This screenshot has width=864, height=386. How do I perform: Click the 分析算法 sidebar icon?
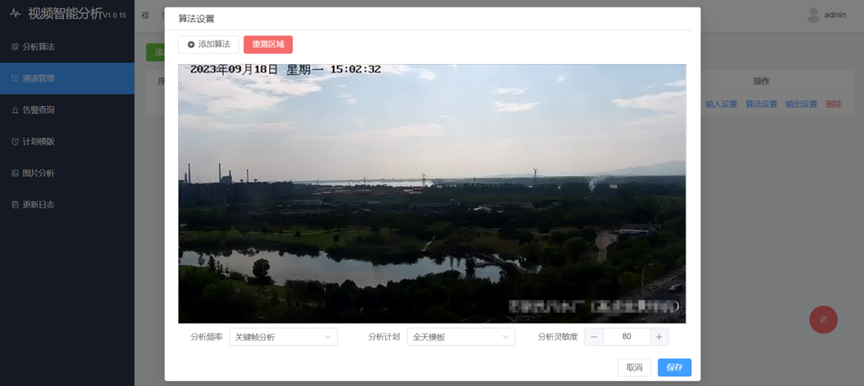click(x=15, y=47)
